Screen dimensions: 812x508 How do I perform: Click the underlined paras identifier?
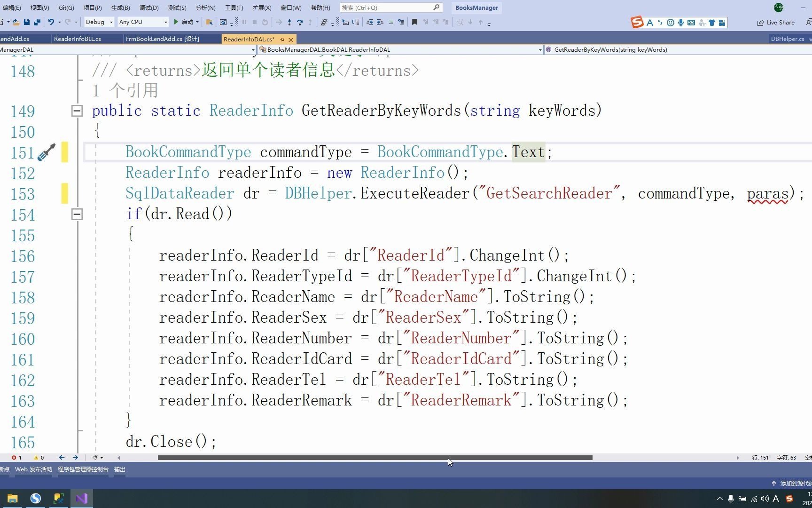pyautogui.click(x=768, y=194)
